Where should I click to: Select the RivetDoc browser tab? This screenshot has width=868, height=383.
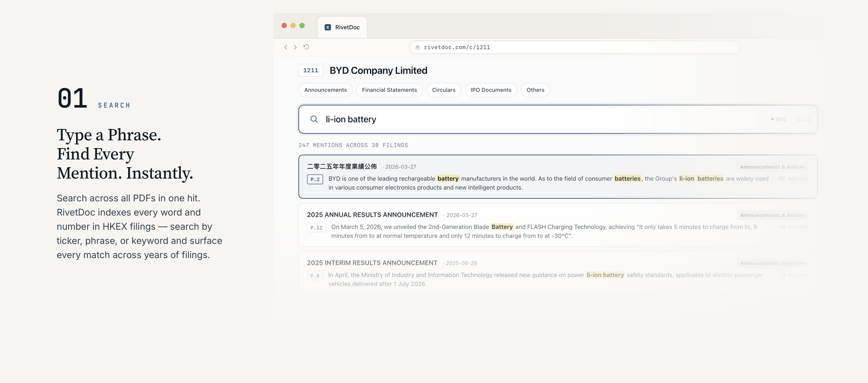(x=342, y=27)
